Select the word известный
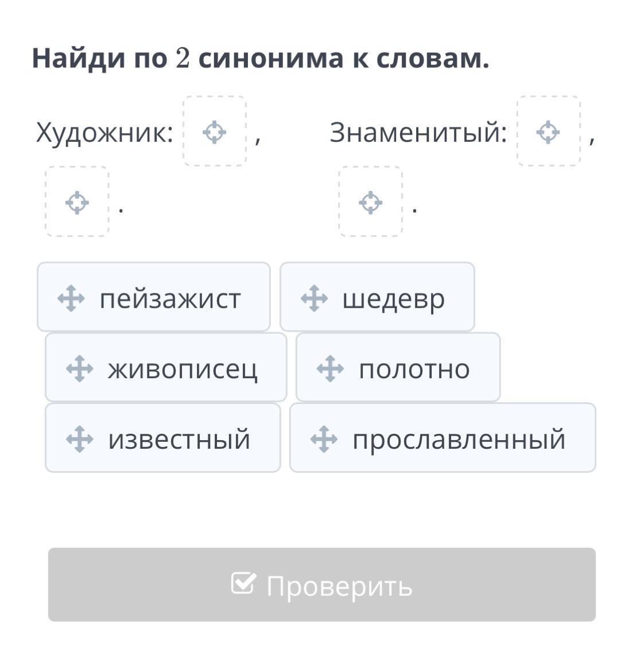The height and width of the screenshot is (645, 644). pos(179,440)
